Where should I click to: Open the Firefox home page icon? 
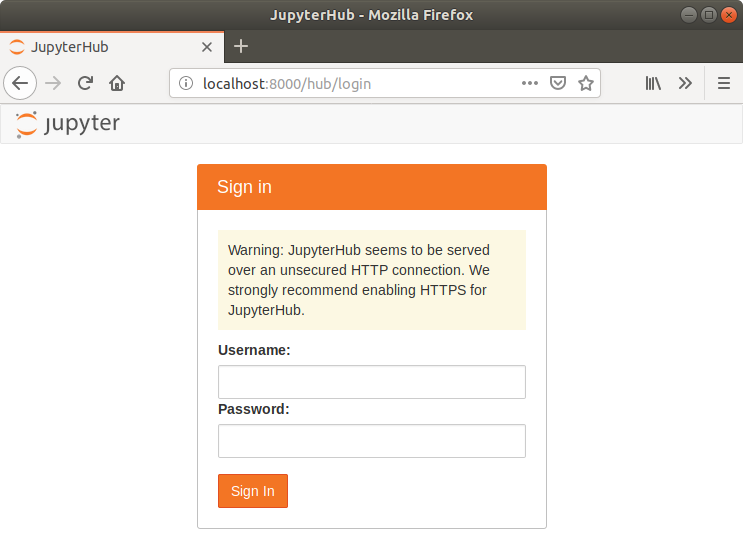click(x=117, y=83)
